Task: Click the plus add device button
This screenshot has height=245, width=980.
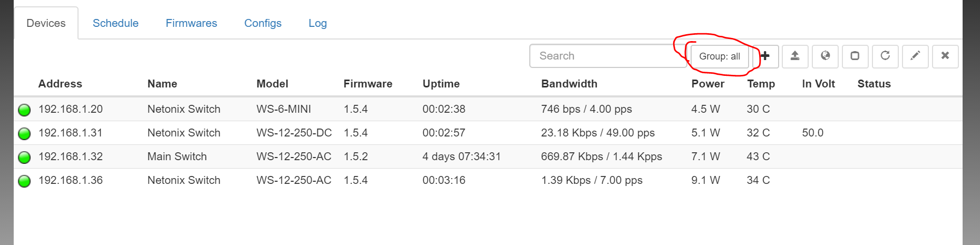Action: (765, 56)
